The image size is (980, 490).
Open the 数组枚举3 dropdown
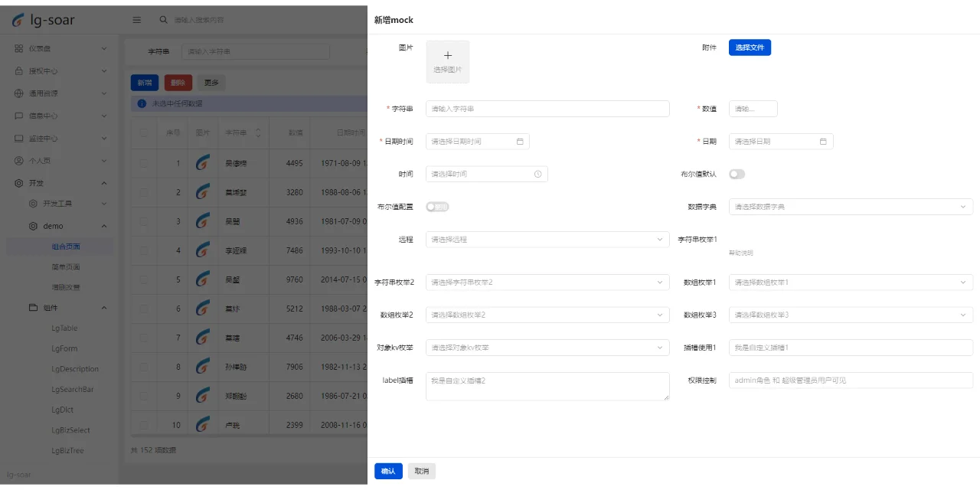click(851, 315)
